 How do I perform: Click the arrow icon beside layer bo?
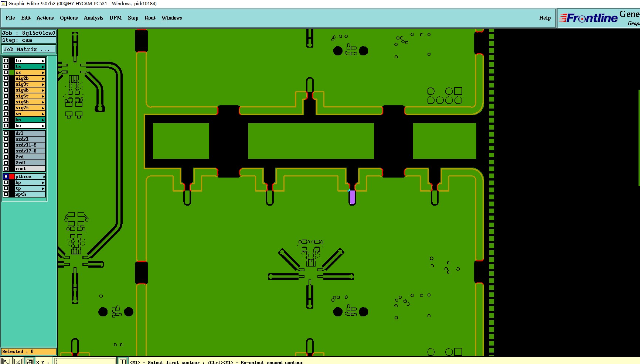[x=43, y=126]
